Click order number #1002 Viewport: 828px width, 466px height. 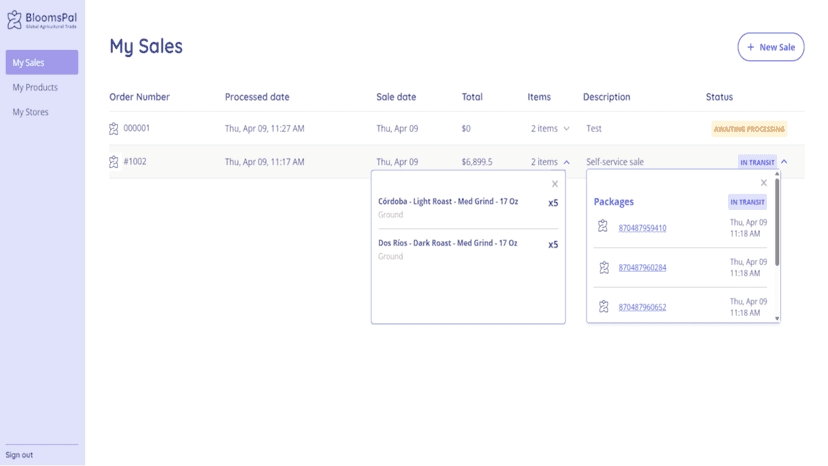[135, 161]
